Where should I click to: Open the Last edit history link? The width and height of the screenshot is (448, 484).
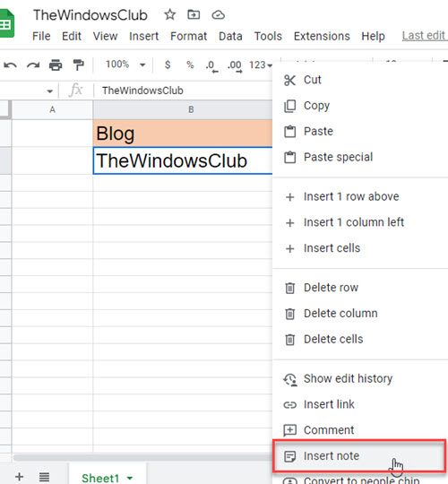pos(425,36)
